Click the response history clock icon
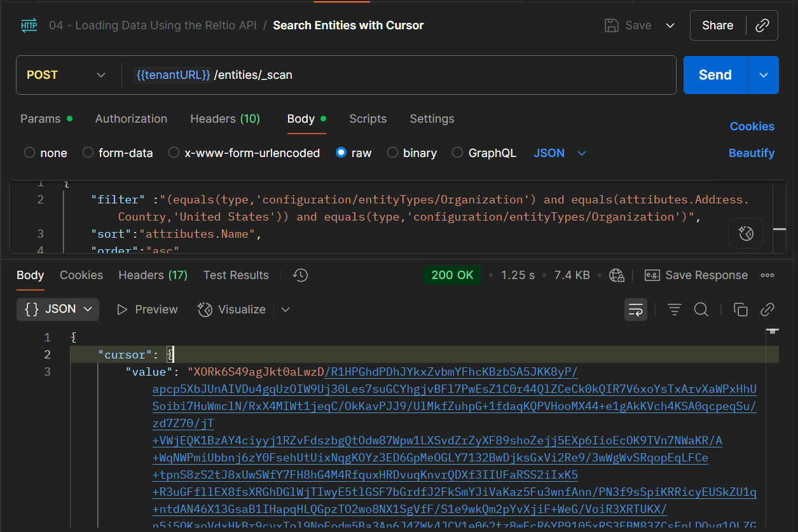This screenshot has width=798, height=532. point(300,275)
